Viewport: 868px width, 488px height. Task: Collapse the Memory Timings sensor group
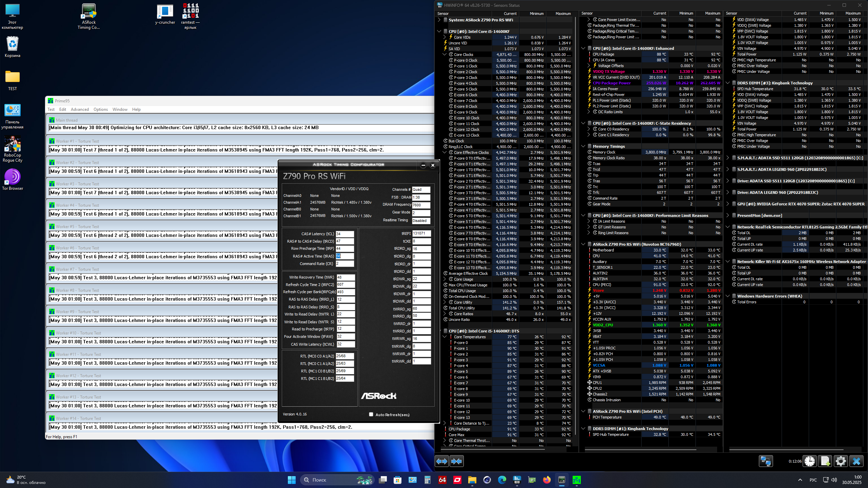pos(583,146)
